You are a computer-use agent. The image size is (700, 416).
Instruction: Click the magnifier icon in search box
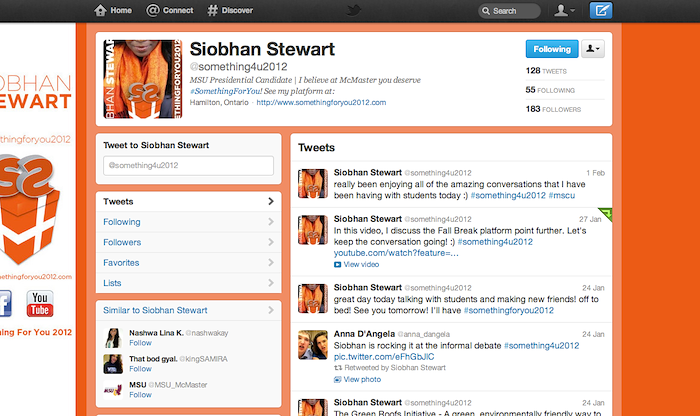(x=486, y=11)
